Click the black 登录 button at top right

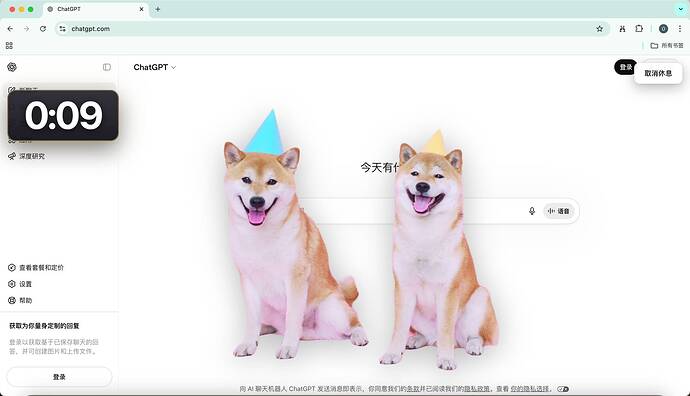pyautogui.click(x=625, y=67)
